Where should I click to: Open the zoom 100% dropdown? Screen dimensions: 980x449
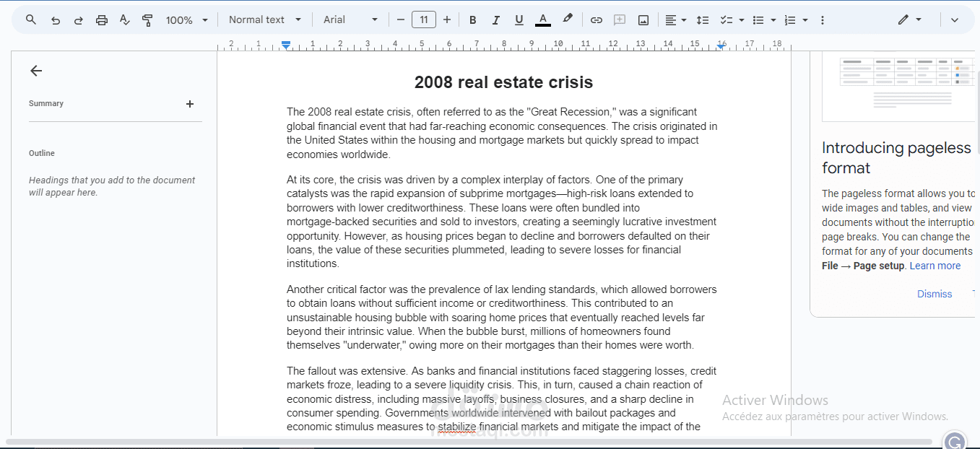(186, 20)
